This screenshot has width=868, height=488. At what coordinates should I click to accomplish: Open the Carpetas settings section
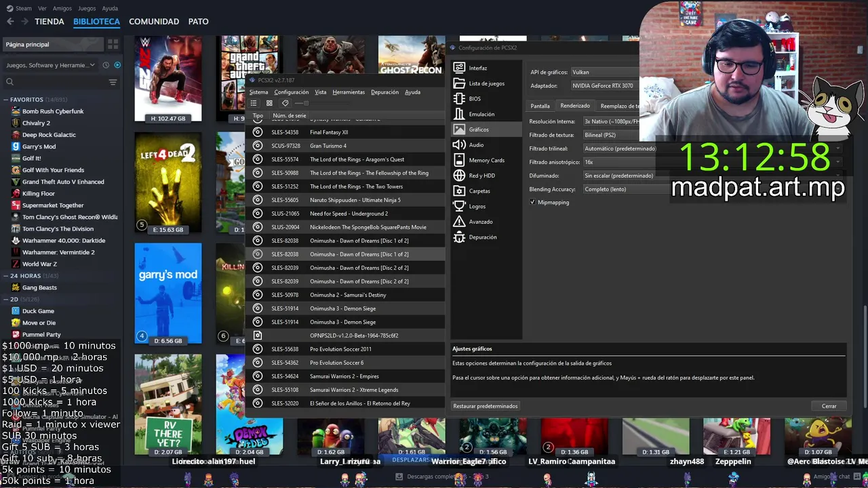tap(486, 191)
